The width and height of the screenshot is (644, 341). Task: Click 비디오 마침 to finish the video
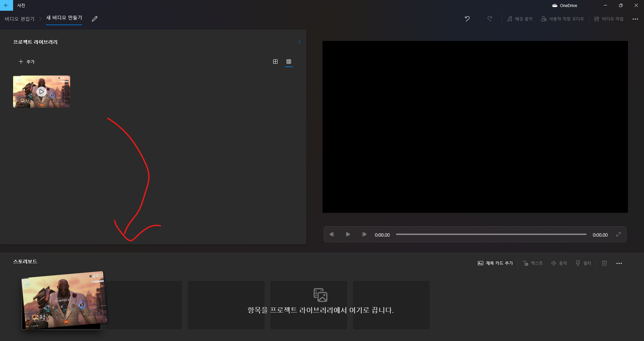pyautogui.click(x=609, y=19)
